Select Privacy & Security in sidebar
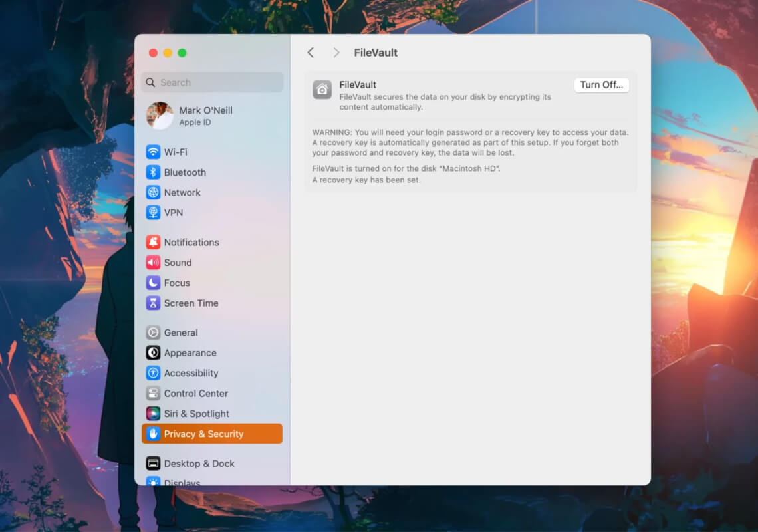 (211, 434)
